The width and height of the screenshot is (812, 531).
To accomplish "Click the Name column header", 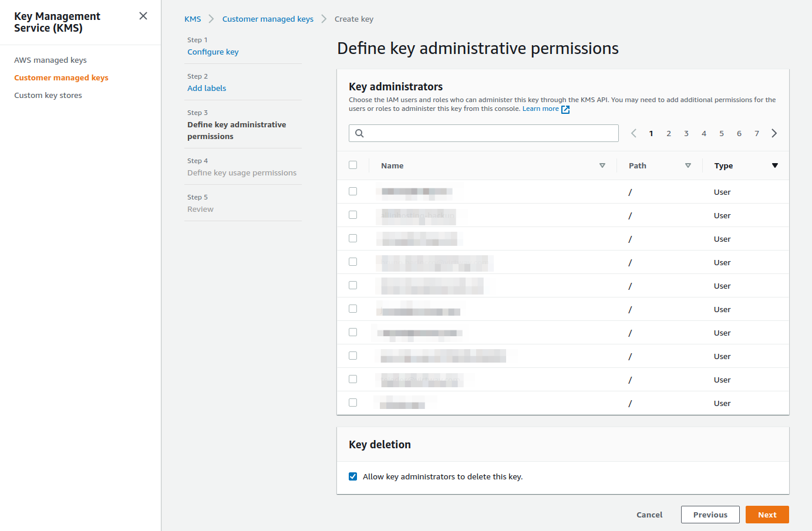I will [x=392, y=165].
